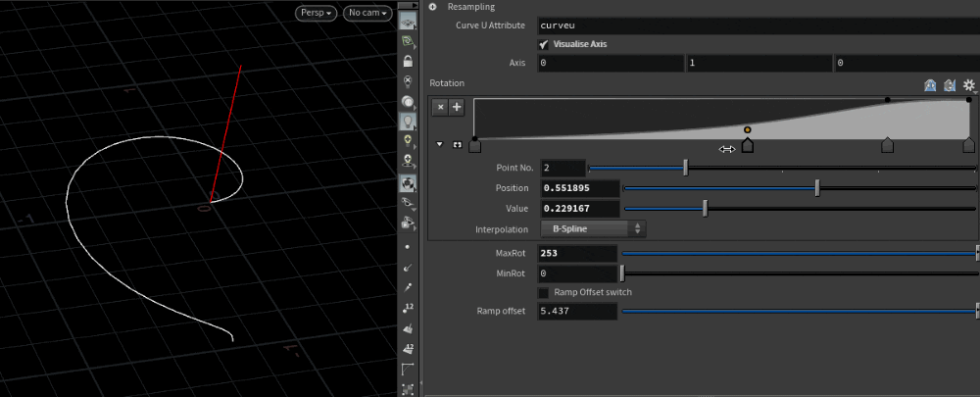Enable the Ramp Offset switch checkbox

point(544,292)
